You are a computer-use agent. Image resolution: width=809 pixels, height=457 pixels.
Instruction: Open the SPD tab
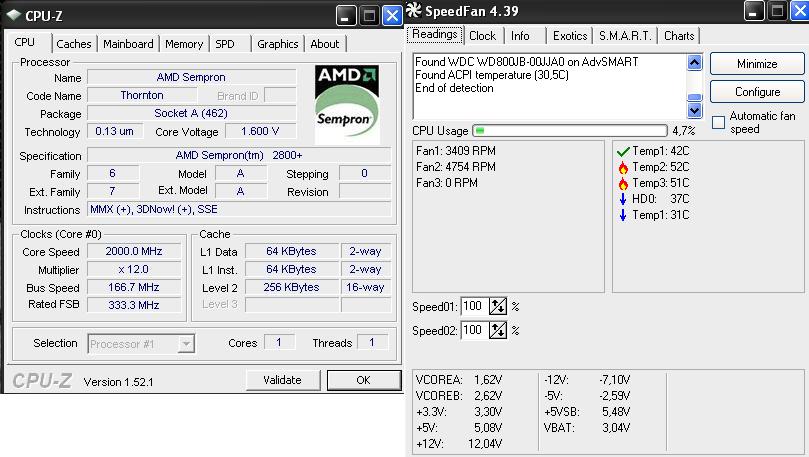(x=225, y=44)
